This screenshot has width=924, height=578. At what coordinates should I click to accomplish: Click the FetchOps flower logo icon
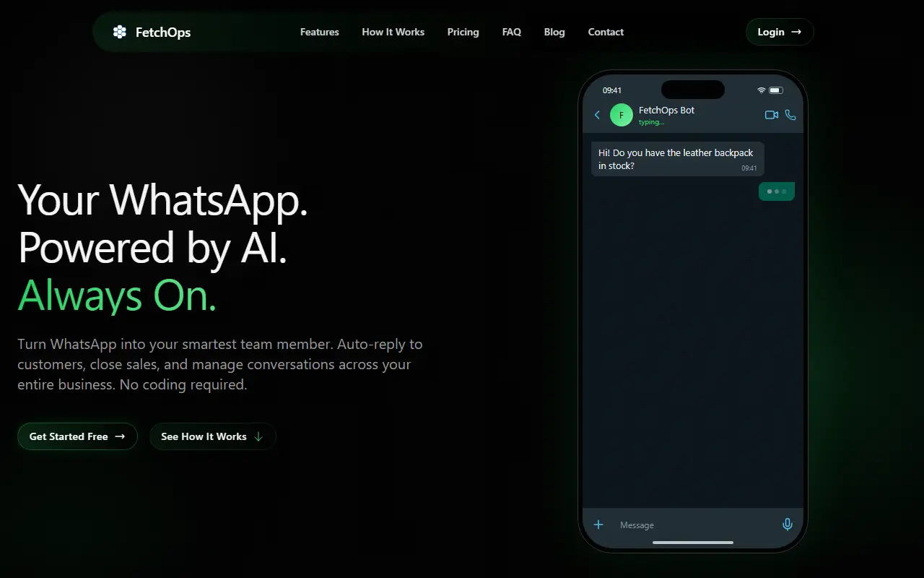(120, 32)
